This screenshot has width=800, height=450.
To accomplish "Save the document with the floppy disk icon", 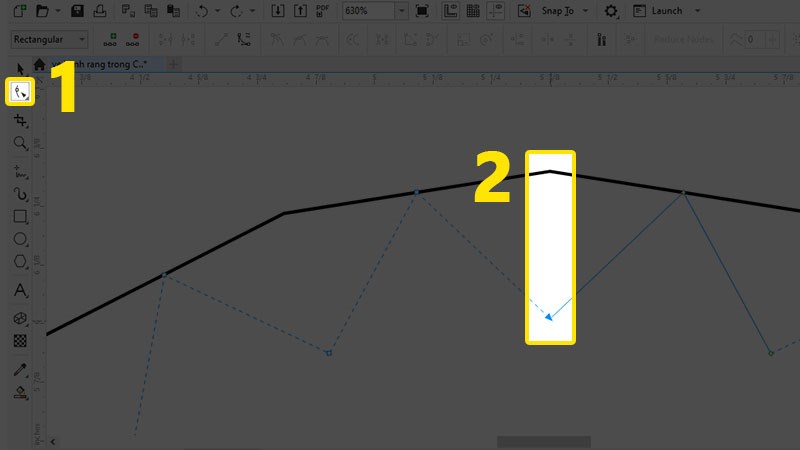I will pyautogui.click(x=78, y=11).
